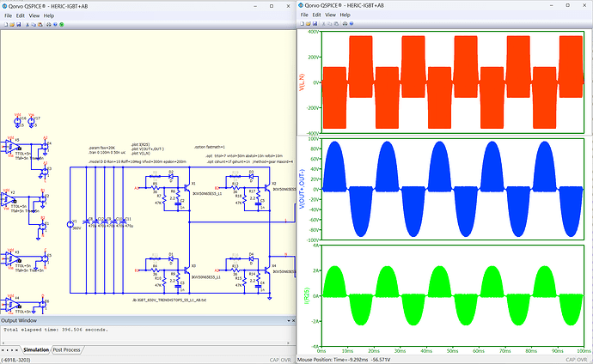Select capacitor C2 in the schematic

(x=178, y=204)
